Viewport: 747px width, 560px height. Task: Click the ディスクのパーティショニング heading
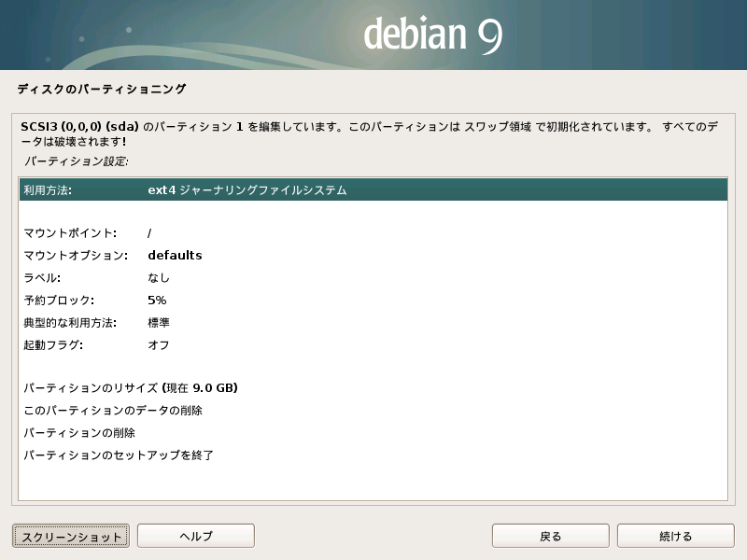(x=102, y=90)
